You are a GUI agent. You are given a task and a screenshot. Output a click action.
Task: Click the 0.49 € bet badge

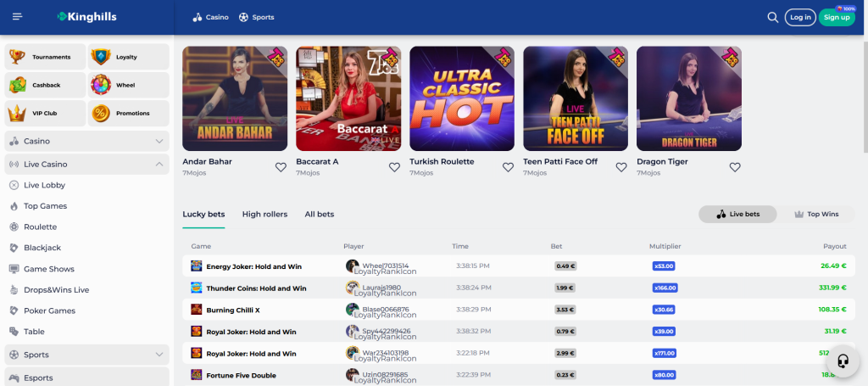565,266
